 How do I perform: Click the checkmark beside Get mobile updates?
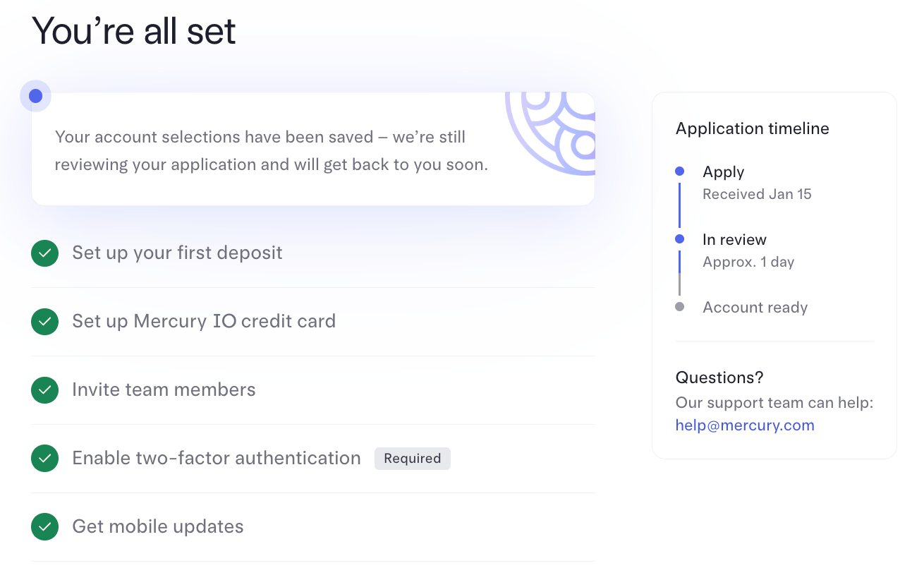pyautogui.click(x=44, y=527)
